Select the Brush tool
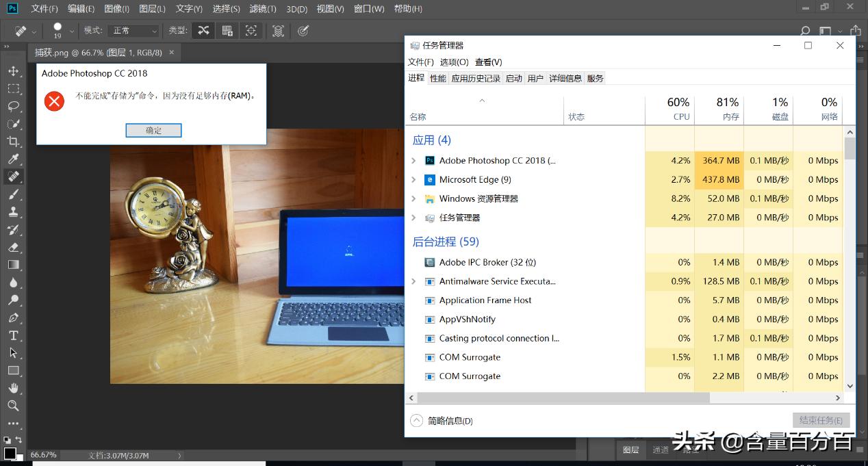Screen dimensions: 868x466 tap(14, 194)
